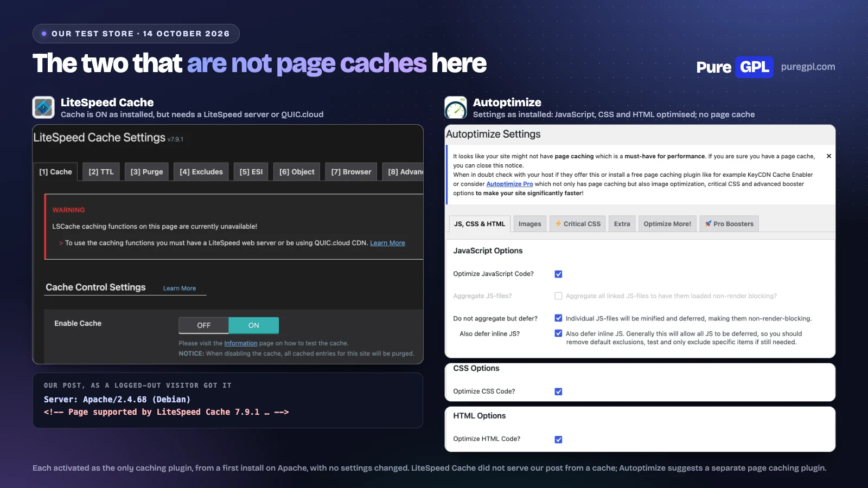868x488 pixels.
Task: Click the Cache Control Settings heading
Action: point(95,287)
